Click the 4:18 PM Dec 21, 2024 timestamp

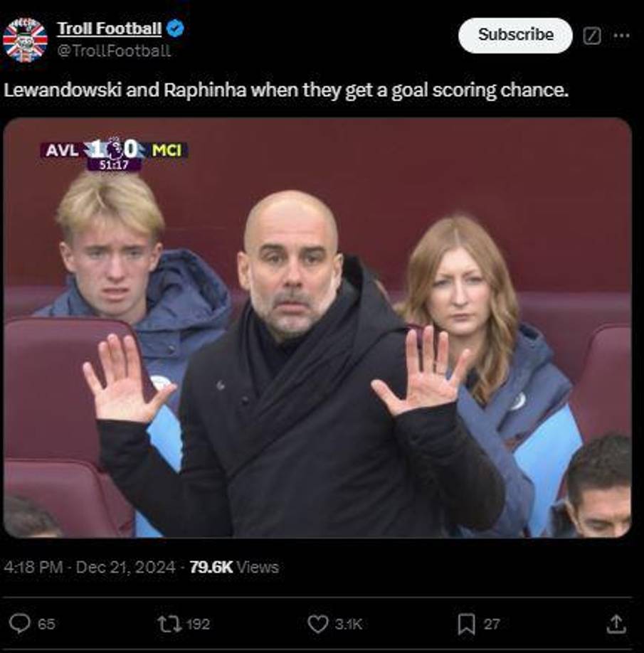[x=90, y=567]
